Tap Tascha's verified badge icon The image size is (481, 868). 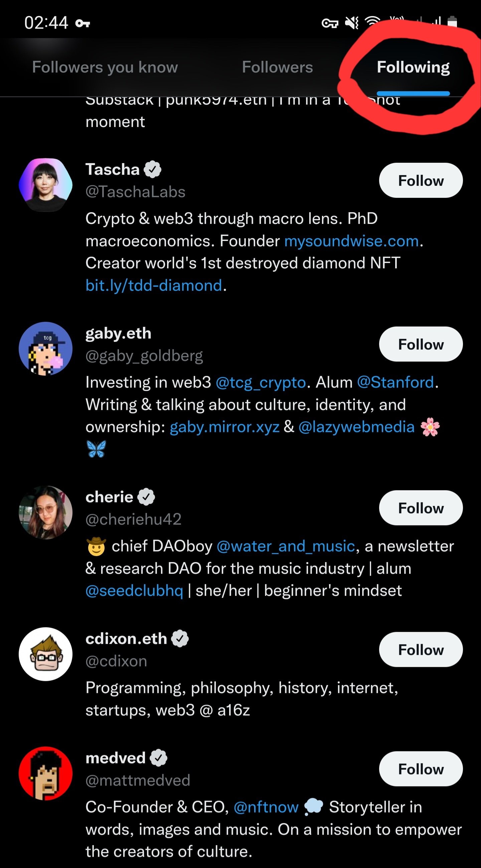(x=153, y=169)
